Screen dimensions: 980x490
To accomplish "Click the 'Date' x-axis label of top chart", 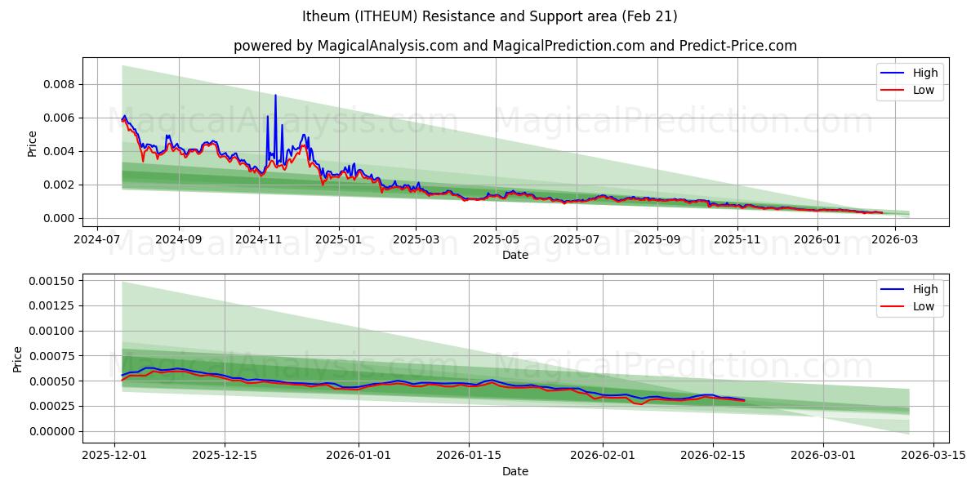I will click(515, 255).
